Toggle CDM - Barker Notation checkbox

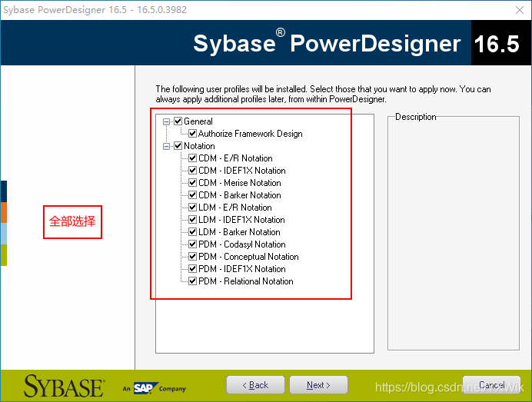pos(193,195)
